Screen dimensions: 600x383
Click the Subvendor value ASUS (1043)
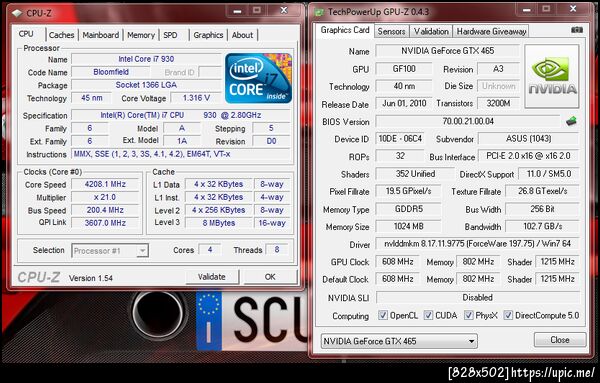click(x=528, y=139)
